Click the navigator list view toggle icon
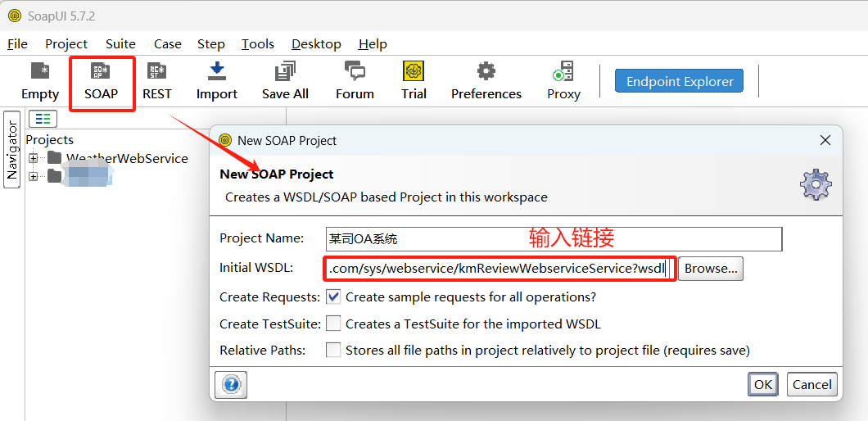This screenshot has height=421, width=868. coord(43,119)
